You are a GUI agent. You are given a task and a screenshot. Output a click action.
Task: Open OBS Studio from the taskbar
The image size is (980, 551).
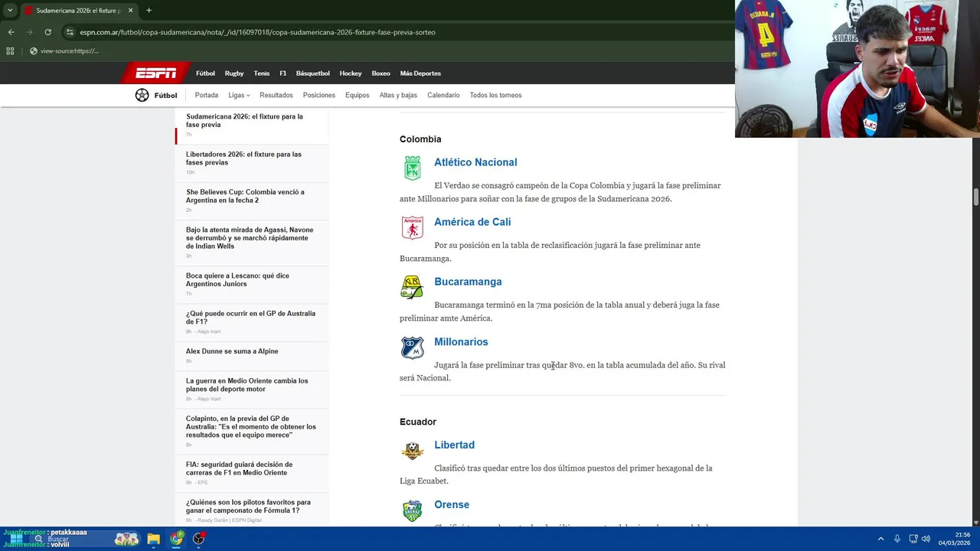coord(199,539)
